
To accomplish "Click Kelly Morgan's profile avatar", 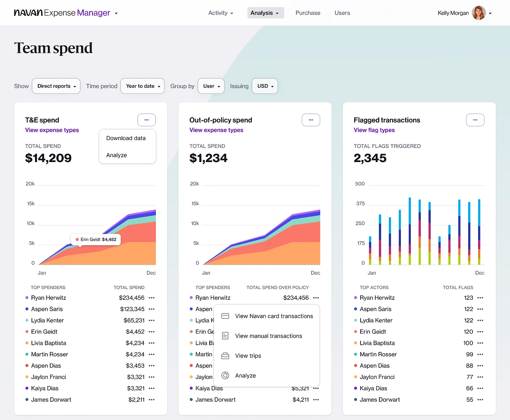I will (x=479, y=13).
